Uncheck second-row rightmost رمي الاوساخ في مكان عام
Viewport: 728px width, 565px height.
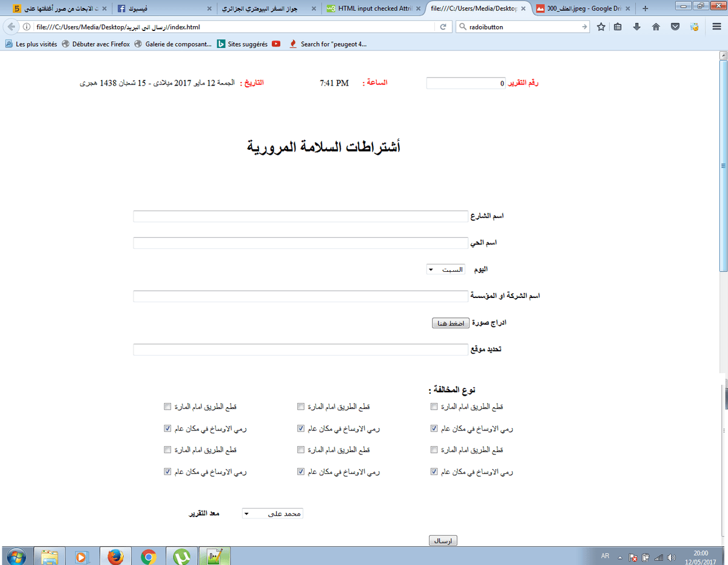point(434,428)
